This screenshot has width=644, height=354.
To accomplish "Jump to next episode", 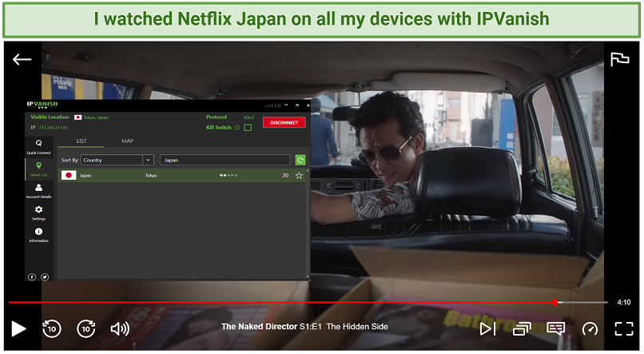I will click(487, 328).
